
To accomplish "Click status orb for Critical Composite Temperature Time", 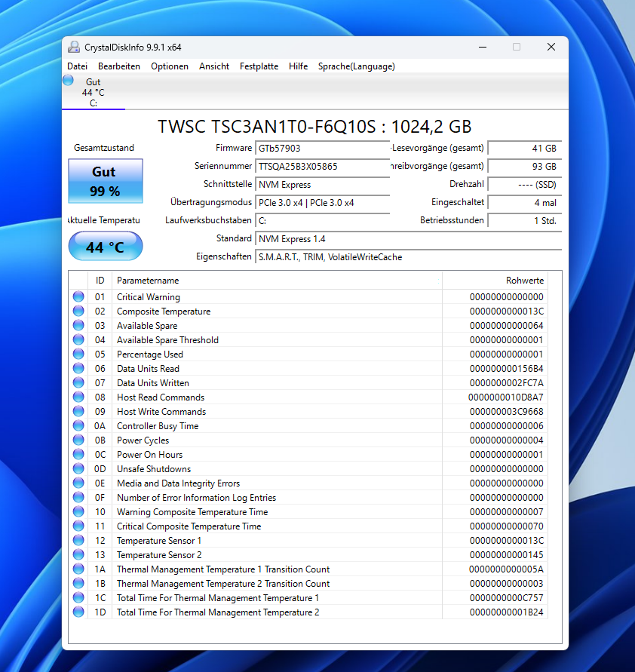I will click(x=78, y=526).
